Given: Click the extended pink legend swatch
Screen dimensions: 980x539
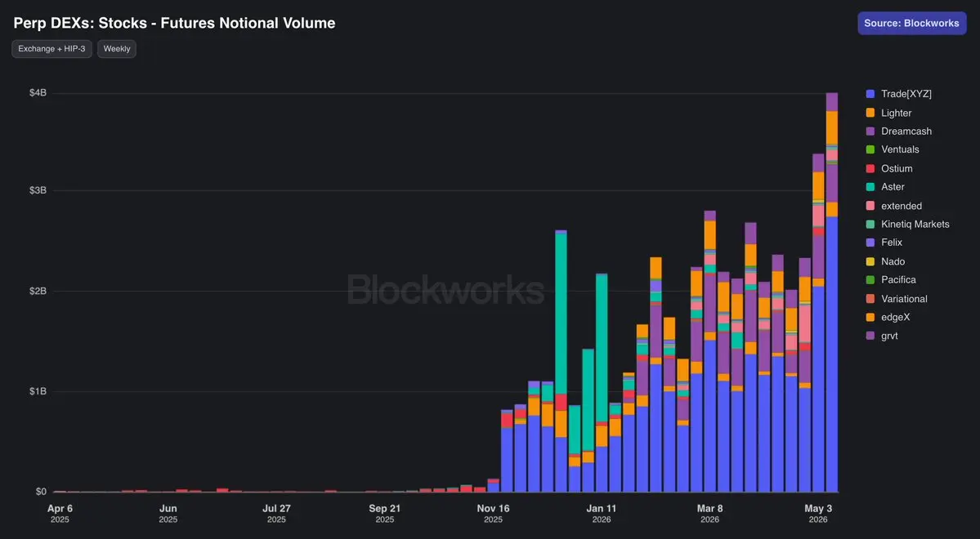Looking at the screenshot, I should click(x=870, y=206).
